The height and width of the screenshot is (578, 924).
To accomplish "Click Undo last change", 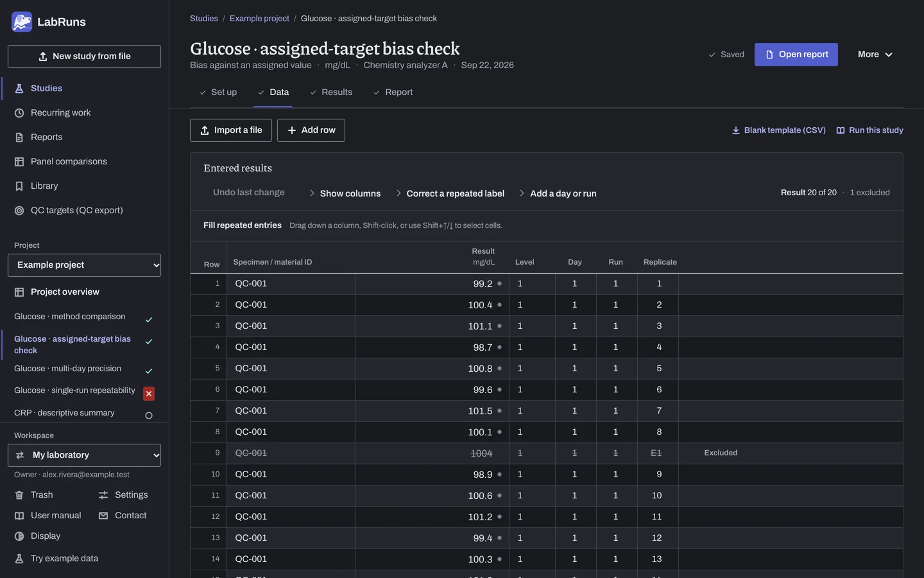I will (249, 193).
